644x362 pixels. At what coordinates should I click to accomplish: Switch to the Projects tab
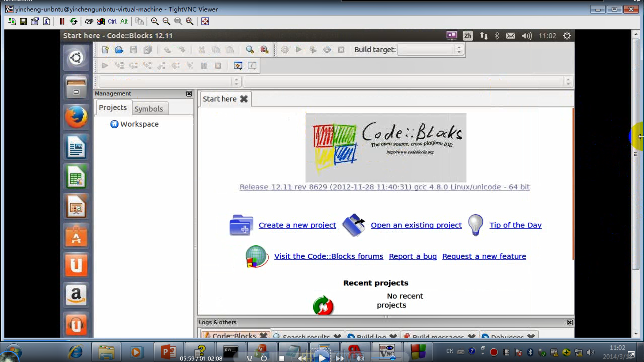point(113,108)
